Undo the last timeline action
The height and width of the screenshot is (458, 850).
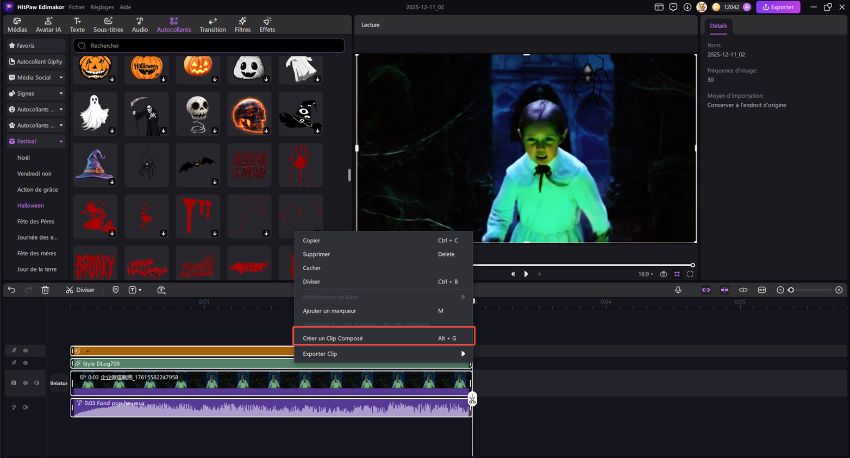(11, 290)
